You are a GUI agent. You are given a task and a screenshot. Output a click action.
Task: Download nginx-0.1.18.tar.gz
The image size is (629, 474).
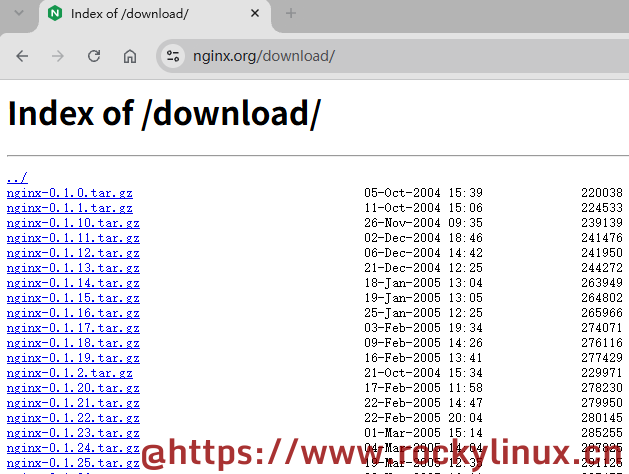(x=73, y=343)
